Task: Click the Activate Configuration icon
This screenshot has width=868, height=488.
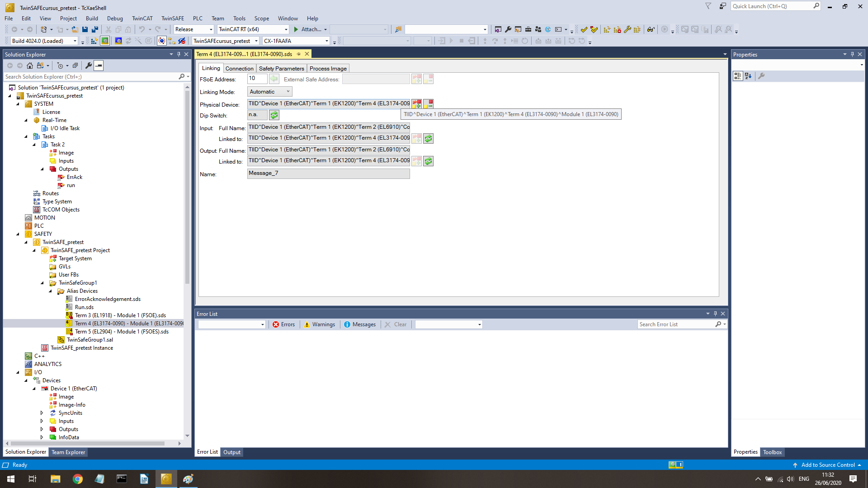Action: pos(94,41)
